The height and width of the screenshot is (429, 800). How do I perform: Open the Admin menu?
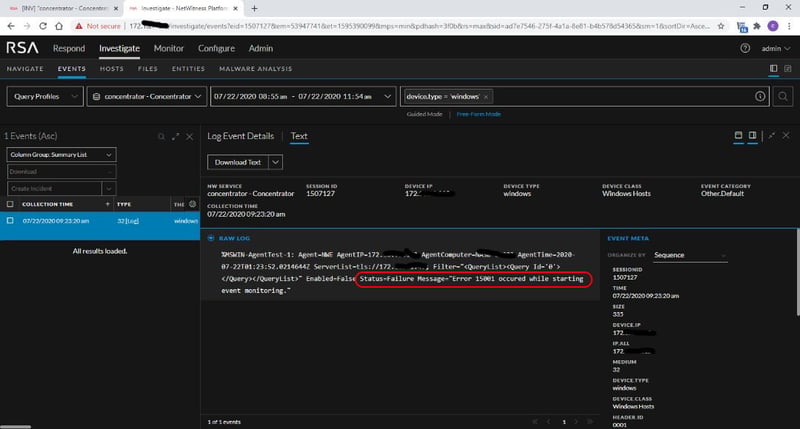coord(261,48)
